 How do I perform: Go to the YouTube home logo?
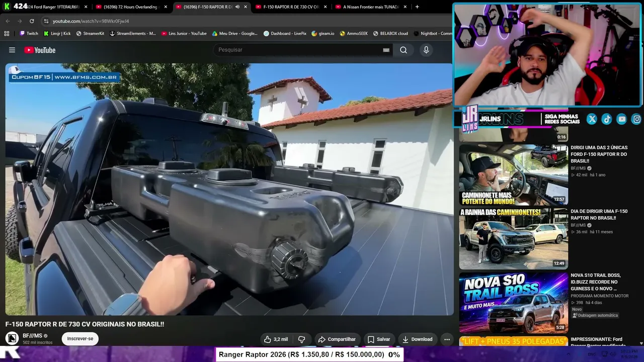(40, 50)
